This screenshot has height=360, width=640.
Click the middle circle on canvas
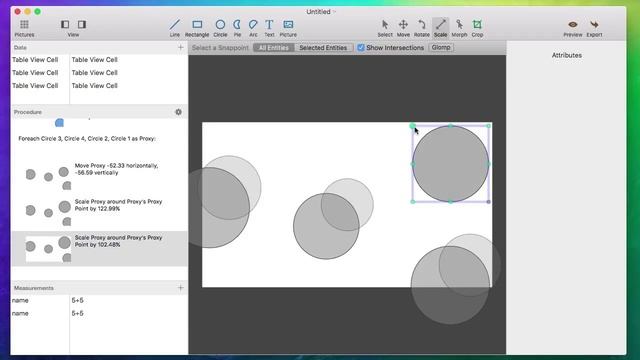point(326,226)
